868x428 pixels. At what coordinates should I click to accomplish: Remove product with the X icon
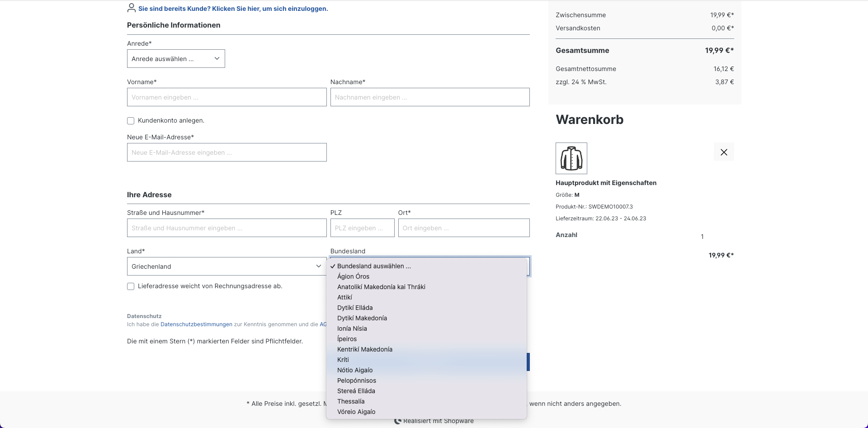(x=724, y=152)
